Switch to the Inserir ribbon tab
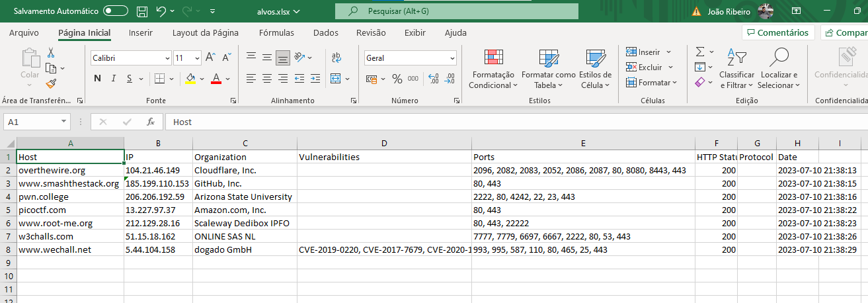 [141, 32]
